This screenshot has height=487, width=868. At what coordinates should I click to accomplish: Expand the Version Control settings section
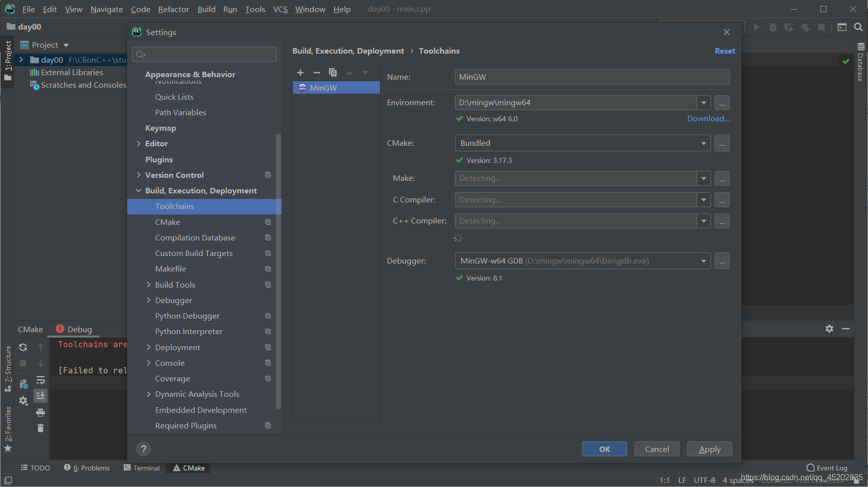[x=139, y=175]
